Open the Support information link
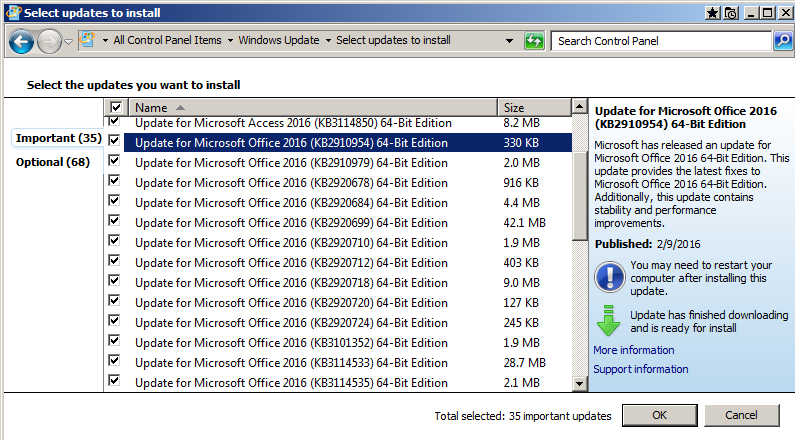 (x=641, y=369)
